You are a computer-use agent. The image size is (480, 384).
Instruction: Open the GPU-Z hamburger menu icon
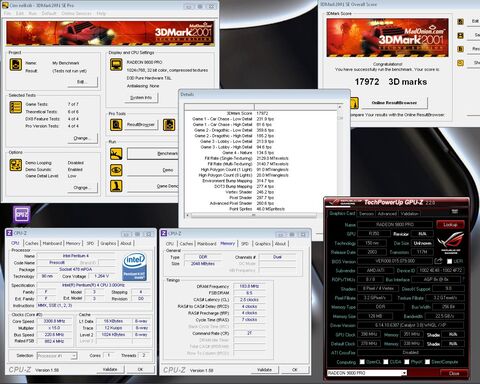[x=455, y=211]
